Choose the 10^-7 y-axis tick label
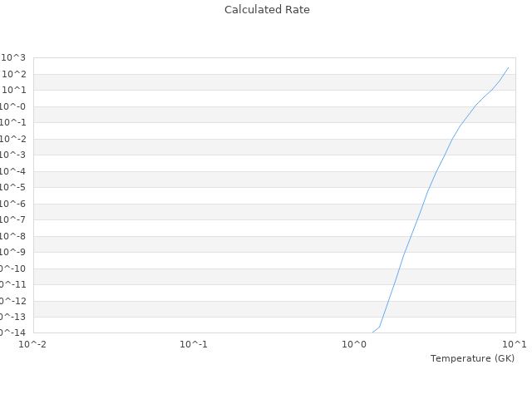 coord(13,219)
